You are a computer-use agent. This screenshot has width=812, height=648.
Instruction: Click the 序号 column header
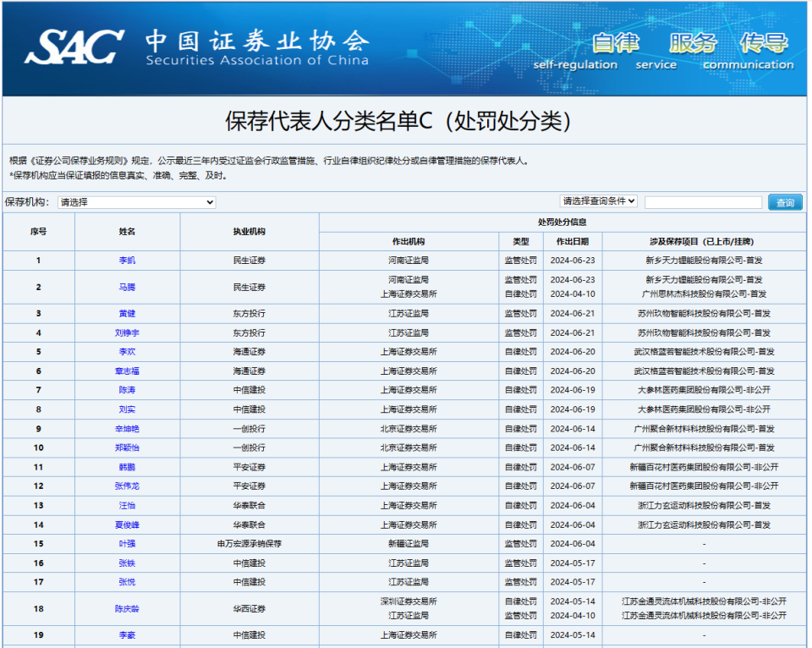[38, 232]
